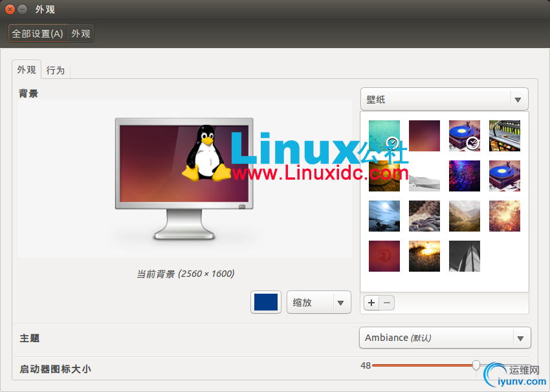
Task: Open the Ambiance theme dropdown
Action: point(445,338)
